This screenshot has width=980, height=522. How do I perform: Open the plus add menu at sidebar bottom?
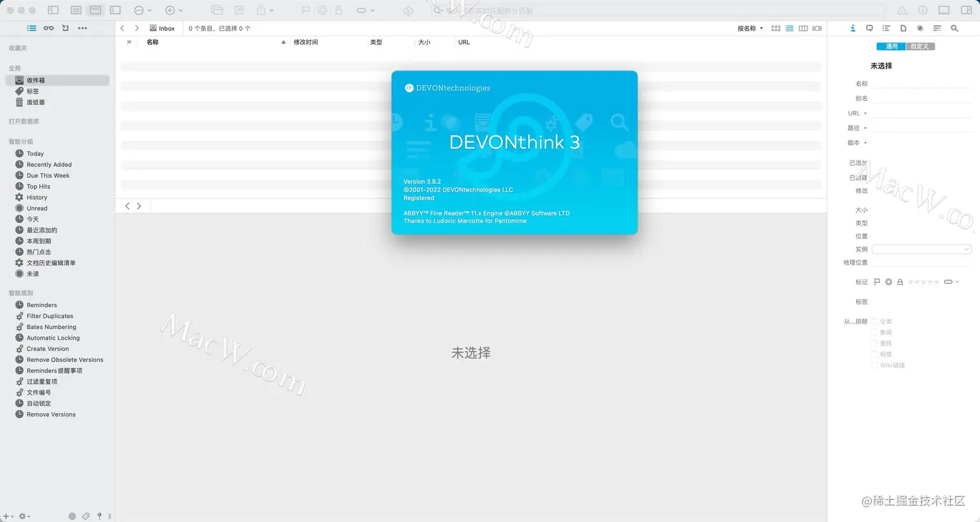coord(7,516)
